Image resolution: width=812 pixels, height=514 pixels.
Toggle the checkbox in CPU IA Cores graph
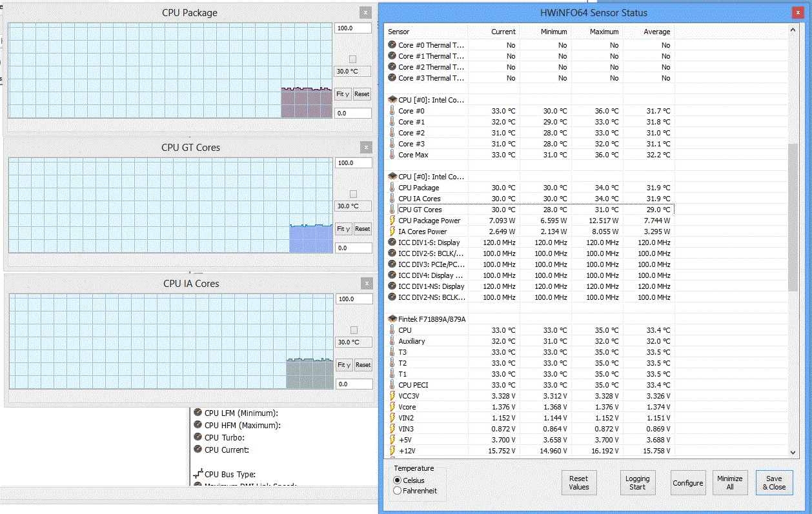354,330
